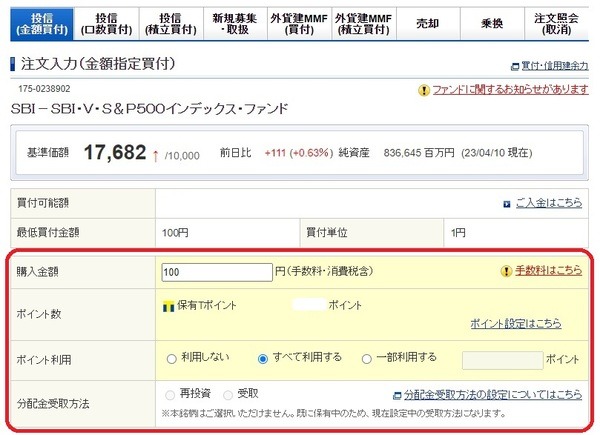This screenshot has height=435, width=600.
Task: Select 利用しない radio button
Action: (x=171, y=359)
